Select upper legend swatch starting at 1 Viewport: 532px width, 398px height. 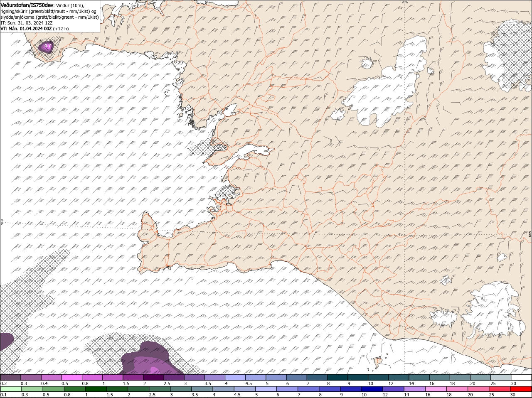(x=112, y=377)
